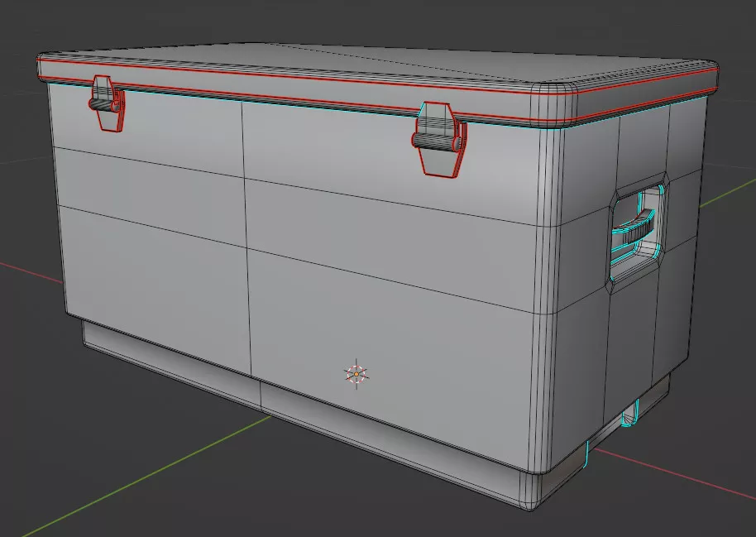Select the right latch on the crate front

tap(436, 139)
